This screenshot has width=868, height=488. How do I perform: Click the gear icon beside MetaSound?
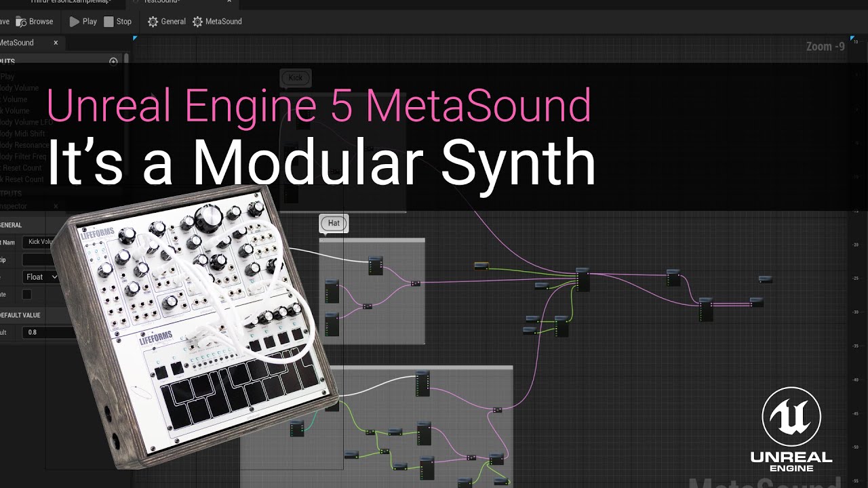(x=197, y=22)
